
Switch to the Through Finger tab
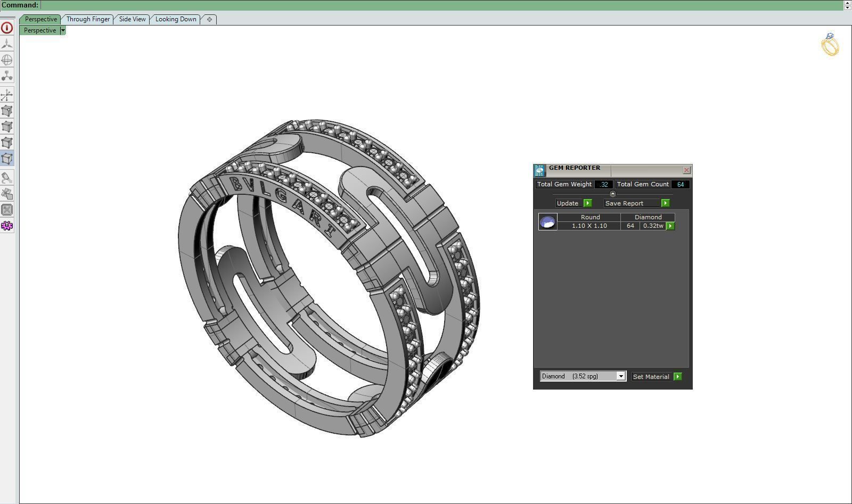[x=88, y=19]
